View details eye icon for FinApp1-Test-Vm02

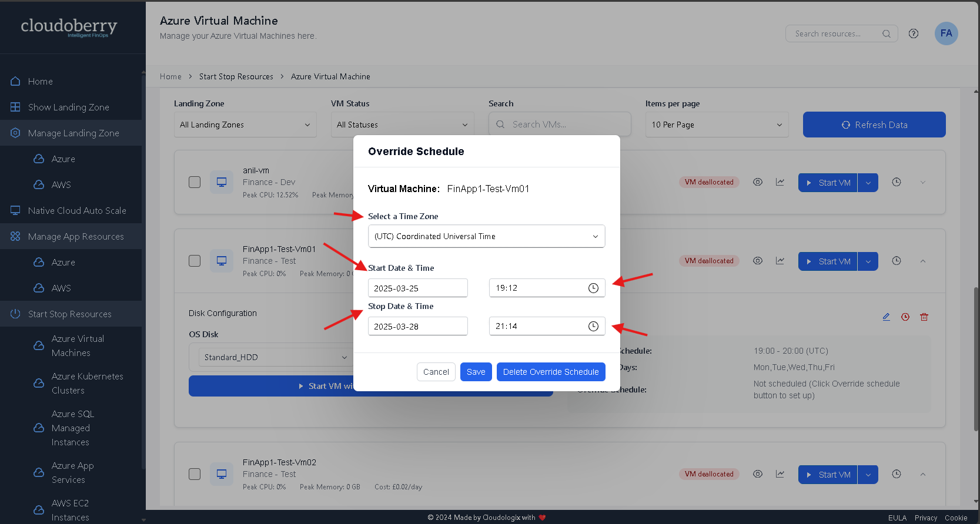758,474
